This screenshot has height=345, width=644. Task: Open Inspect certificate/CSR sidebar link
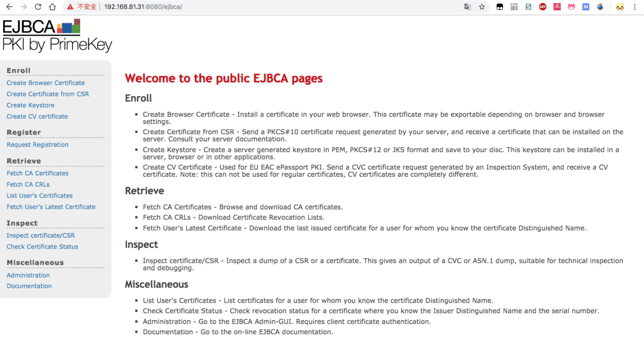click(41, 235)
